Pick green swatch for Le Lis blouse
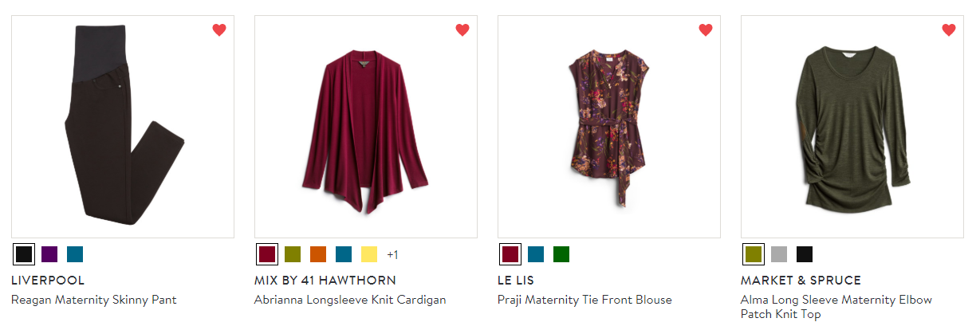 561,254
